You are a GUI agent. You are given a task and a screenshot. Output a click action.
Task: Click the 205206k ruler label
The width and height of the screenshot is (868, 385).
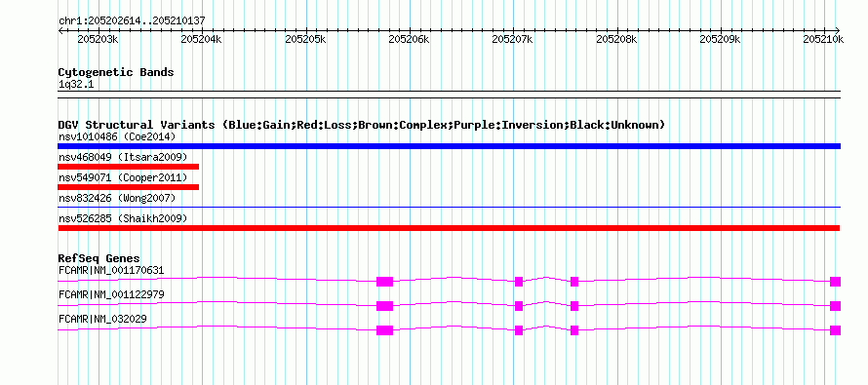[x=409, y=39]
